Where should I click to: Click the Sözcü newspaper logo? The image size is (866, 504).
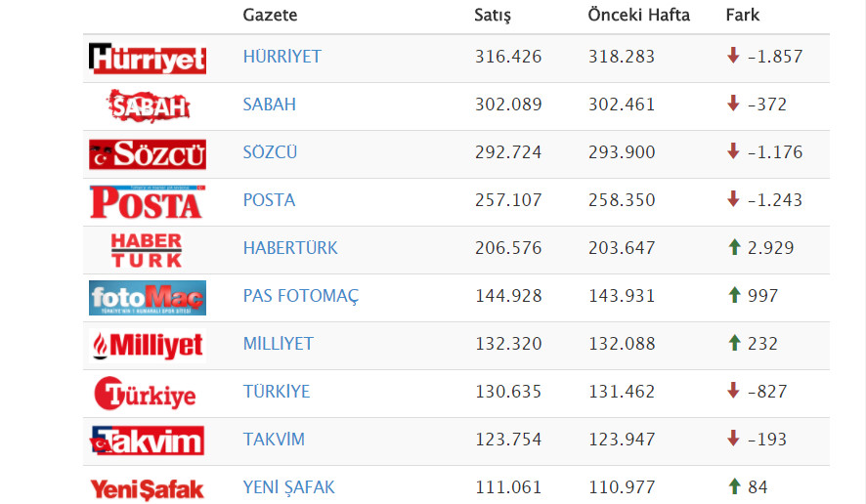click(148, 154)
